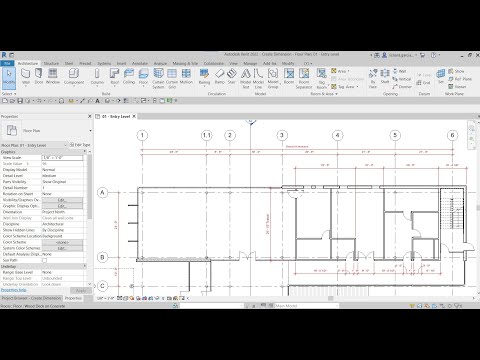Click the Set work plane tool
480x360 pixels.
(x=441, y=76)
